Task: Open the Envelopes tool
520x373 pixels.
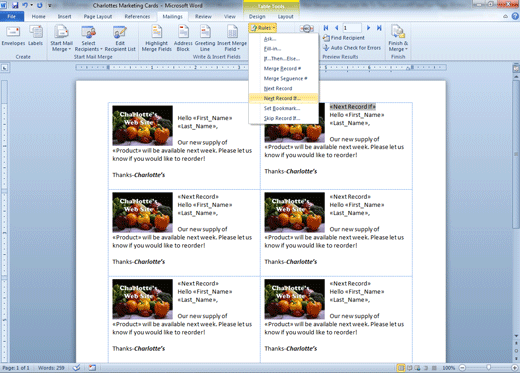Action: point(13,36)
